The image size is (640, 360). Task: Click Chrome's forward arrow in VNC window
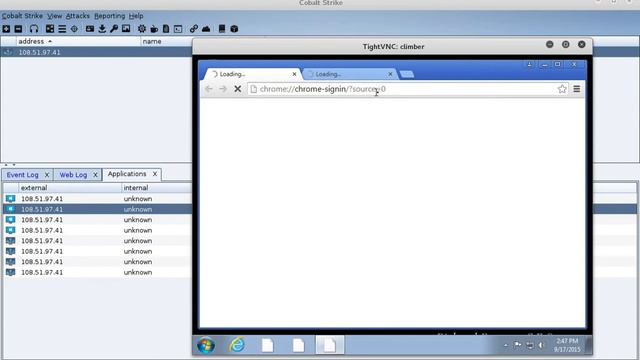click(x=223, y=89)
